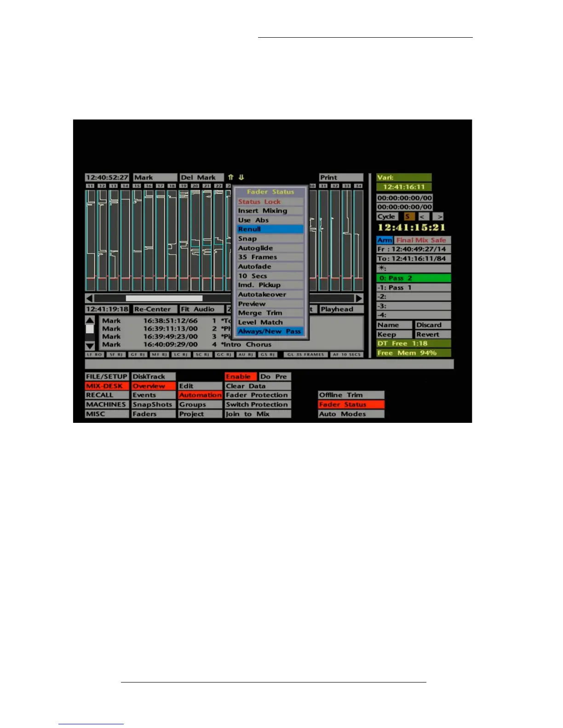The width and height of the screenshot is (563, 728).
Task: Toggle Insert Mixing option
Action: pyautogui.click(x=270, y=210)
